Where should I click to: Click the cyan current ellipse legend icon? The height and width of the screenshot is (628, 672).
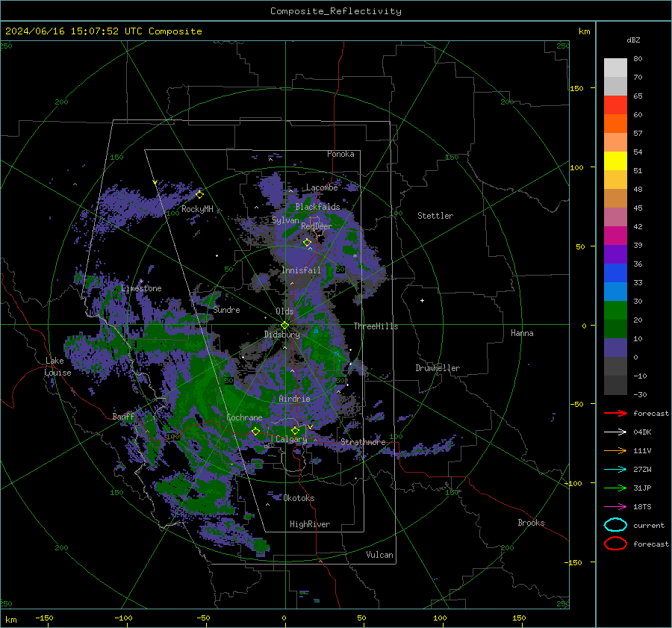[x=615, y=525]
